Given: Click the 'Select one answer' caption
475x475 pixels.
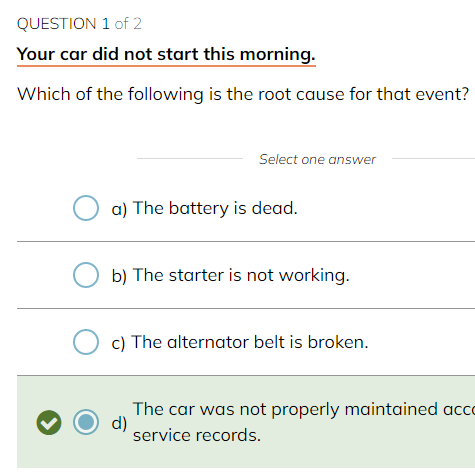Looking at the screenshot, I should point(317,159).
